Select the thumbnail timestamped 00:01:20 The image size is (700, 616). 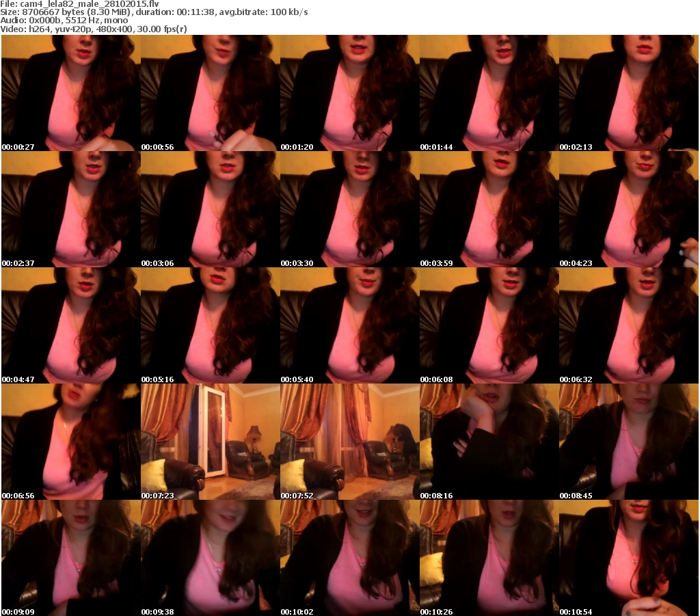pos(349,93)
